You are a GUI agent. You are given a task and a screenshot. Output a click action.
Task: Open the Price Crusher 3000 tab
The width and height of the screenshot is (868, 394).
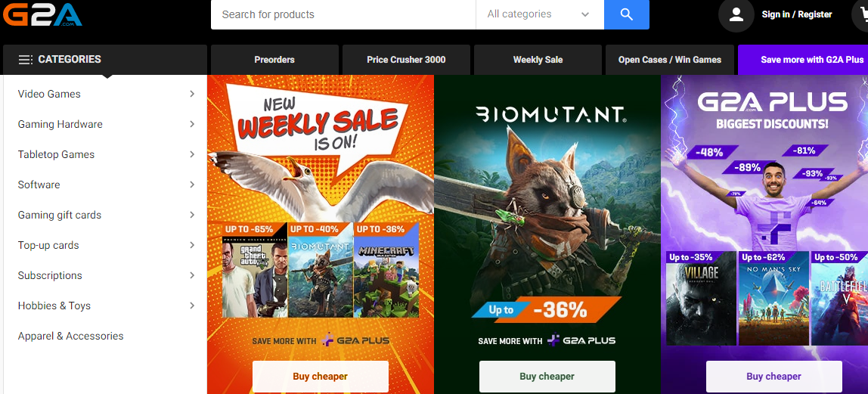click(x=406, y=60)
